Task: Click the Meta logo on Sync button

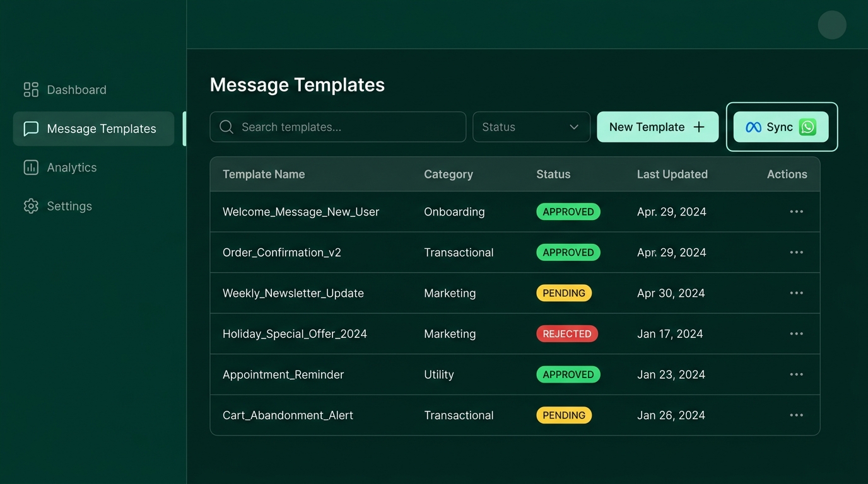Action: [753, 127]
